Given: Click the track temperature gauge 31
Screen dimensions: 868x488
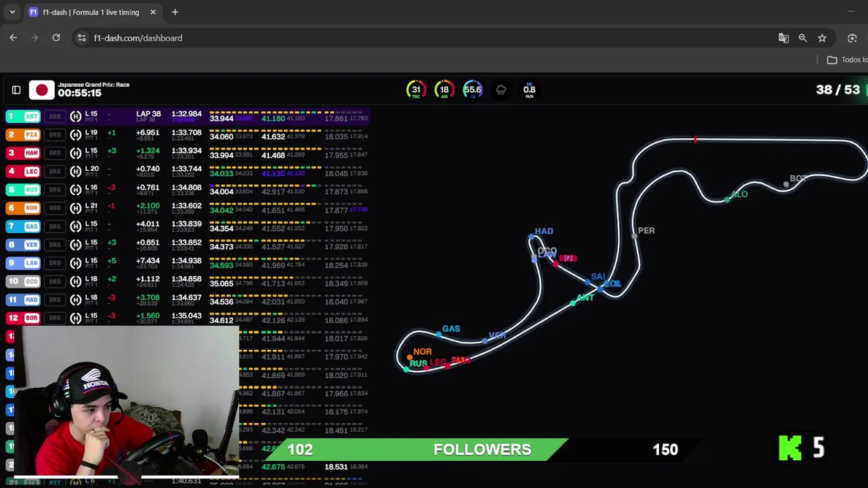Looking at the screenshot, I should (x=416, y=89).
